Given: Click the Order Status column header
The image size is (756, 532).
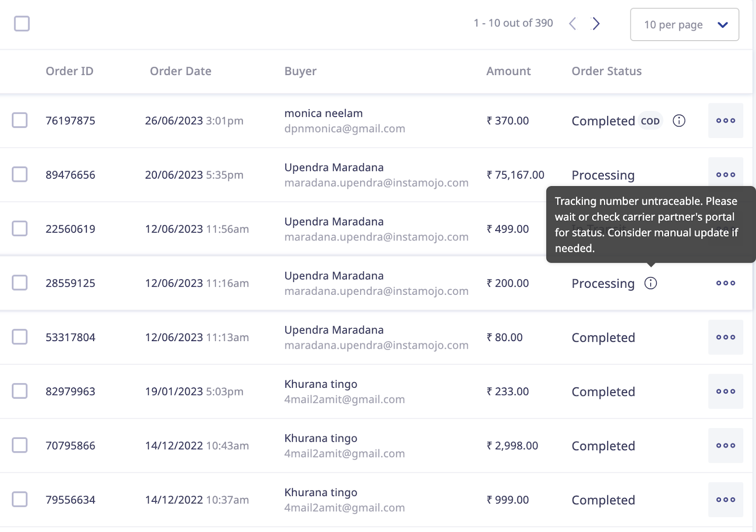Looking at the screenshot, I should coord(606,71).
